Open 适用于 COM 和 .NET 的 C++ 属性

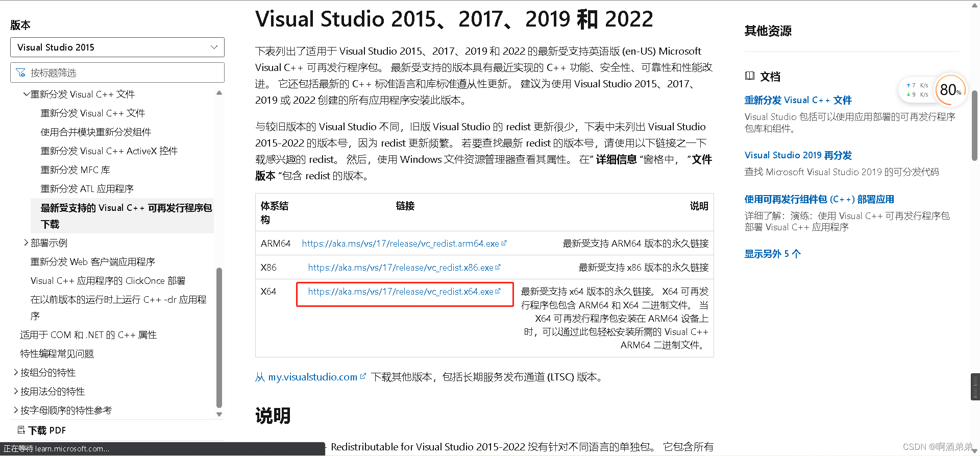88,334
